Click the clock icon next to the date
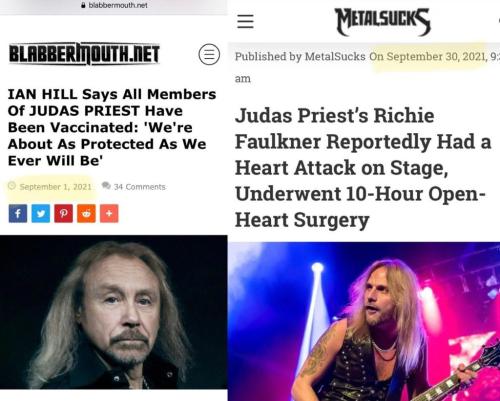Viewport: 500px width, 401px height. coord(12,186)
